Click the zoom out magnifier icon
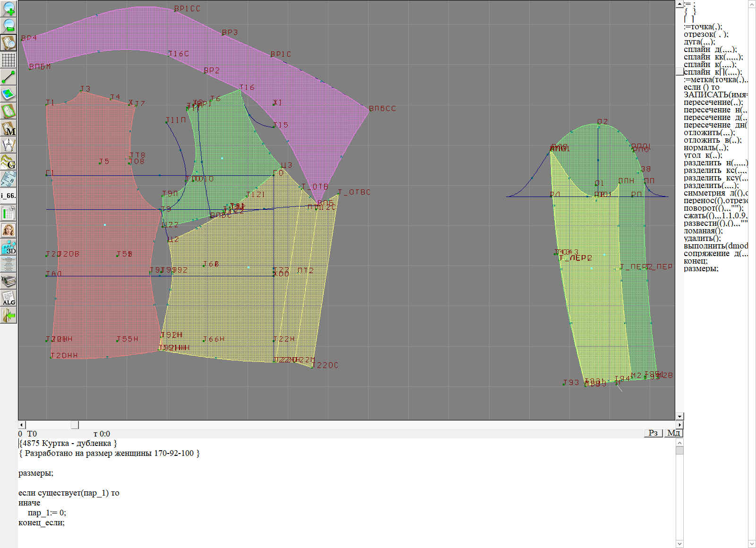 (9, 26)
